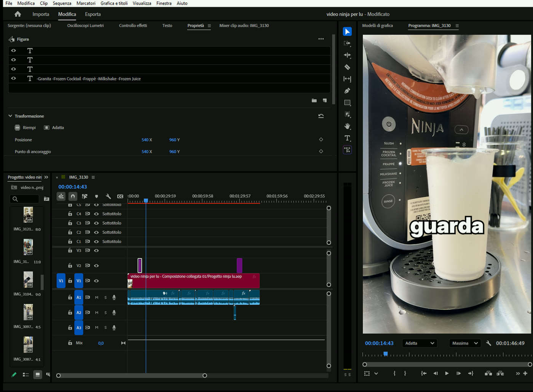
Task: Mute audio track A1
Action: (97, 298)
